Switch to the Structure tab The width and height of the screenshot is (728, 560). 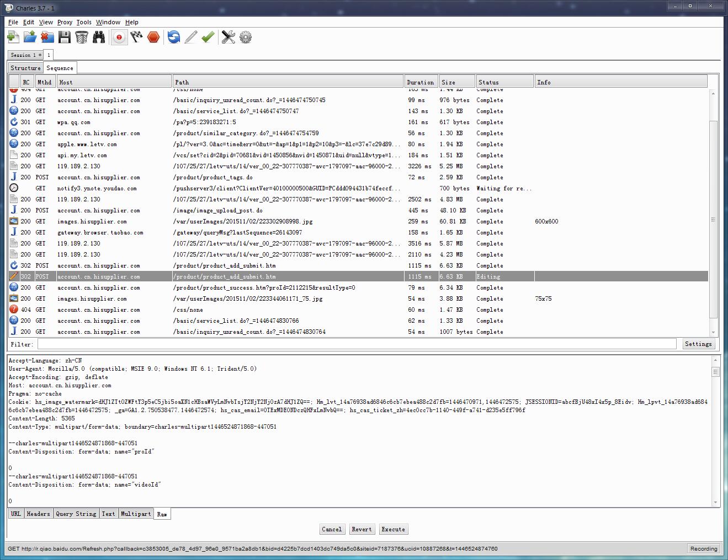(25, 68)
